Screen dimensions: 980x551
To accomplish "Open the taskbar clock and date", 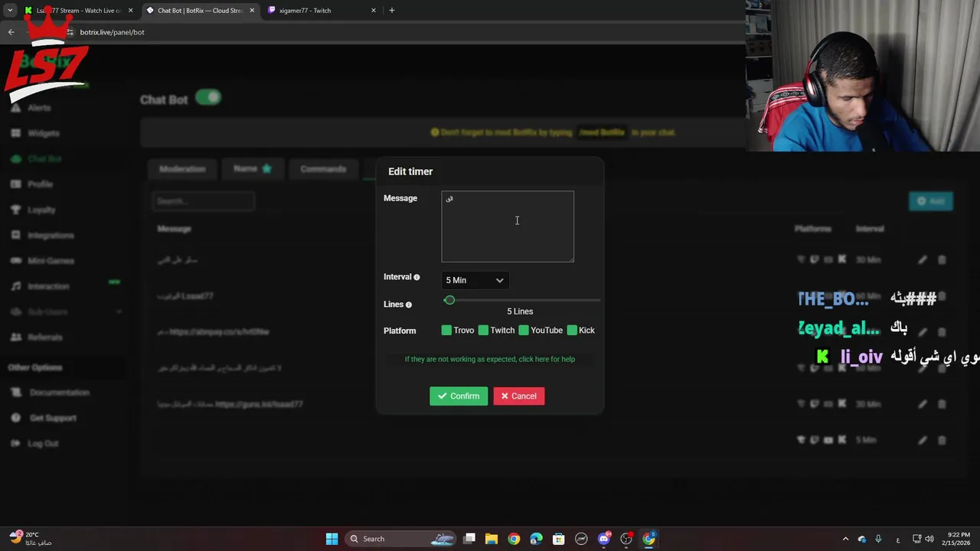I will (959, 539).
